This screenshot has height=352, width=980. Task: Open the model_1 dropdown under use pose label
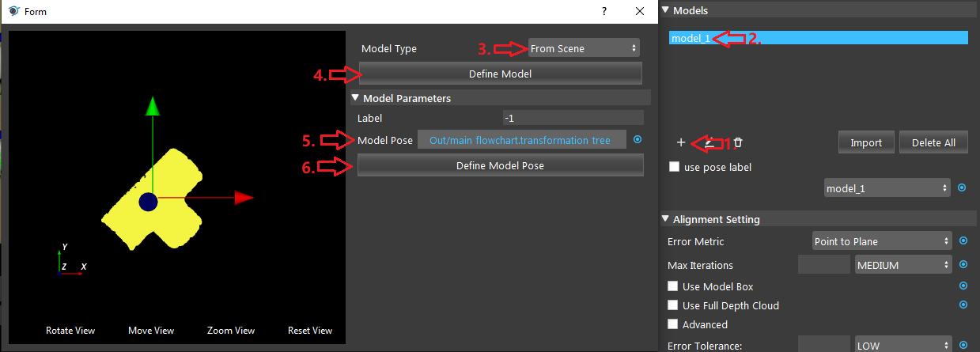887,188
